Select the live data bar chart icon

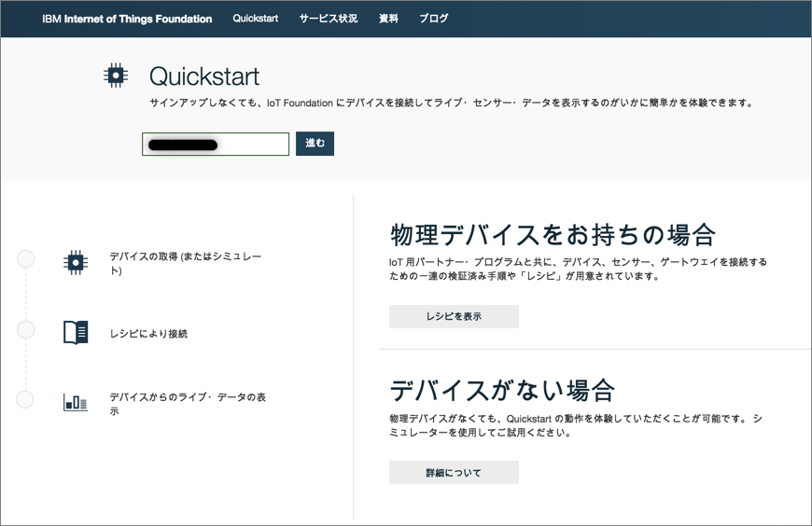pos(76,402)
